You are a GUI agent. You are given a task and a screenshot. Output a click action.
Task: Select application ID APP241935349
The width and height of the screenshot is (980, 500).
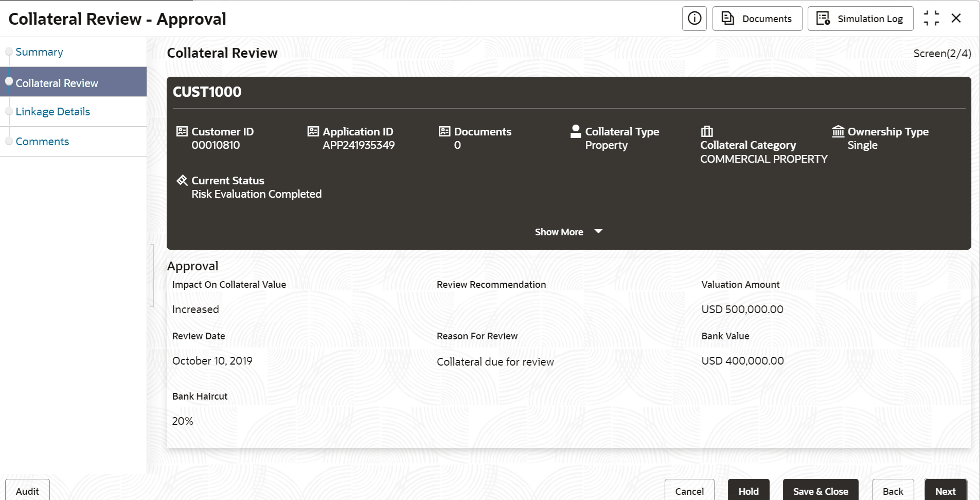pyautogui.click(x=359, y=145)
